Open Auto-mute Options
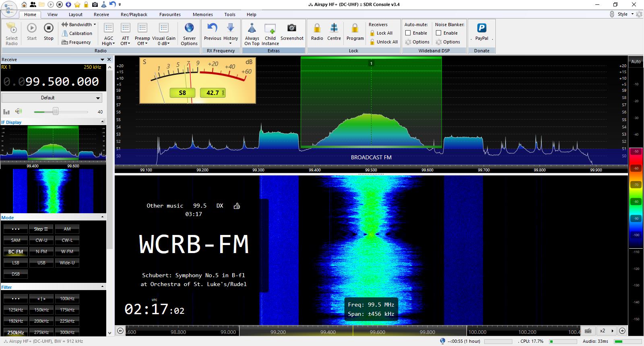This screenshot has height=346, width=644. 417,42
